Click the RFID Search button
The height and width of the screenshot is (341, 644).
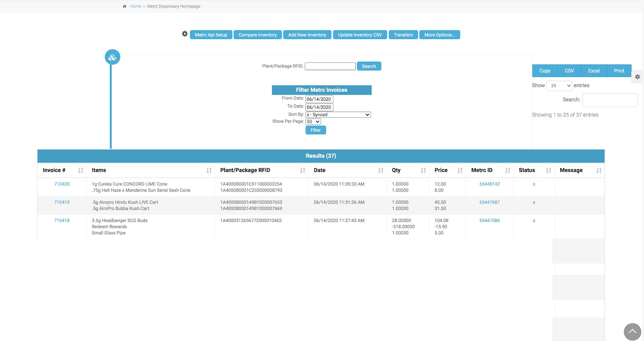coord(369,66)
